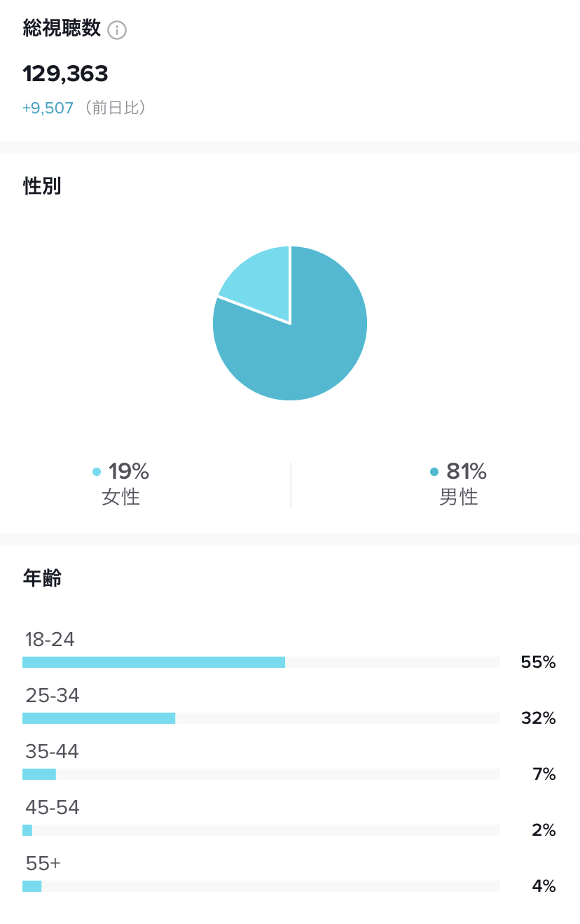Click the 32% value for 25-34
Image resolution: width=580 pixels, height=924 pixels.
point(538,718)
